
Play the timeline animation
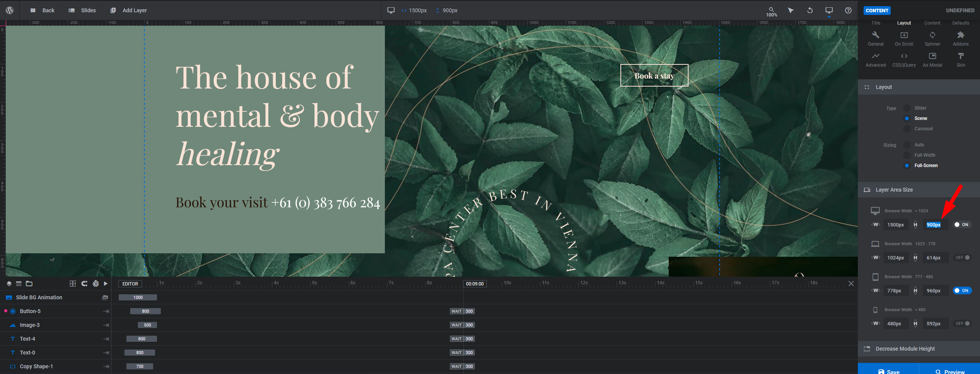pyautogui.click(x=106, y=284)
